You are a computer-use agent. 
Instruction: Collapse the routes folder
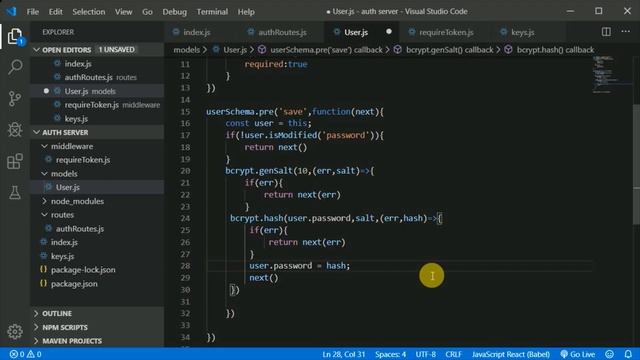click(97, 214)
